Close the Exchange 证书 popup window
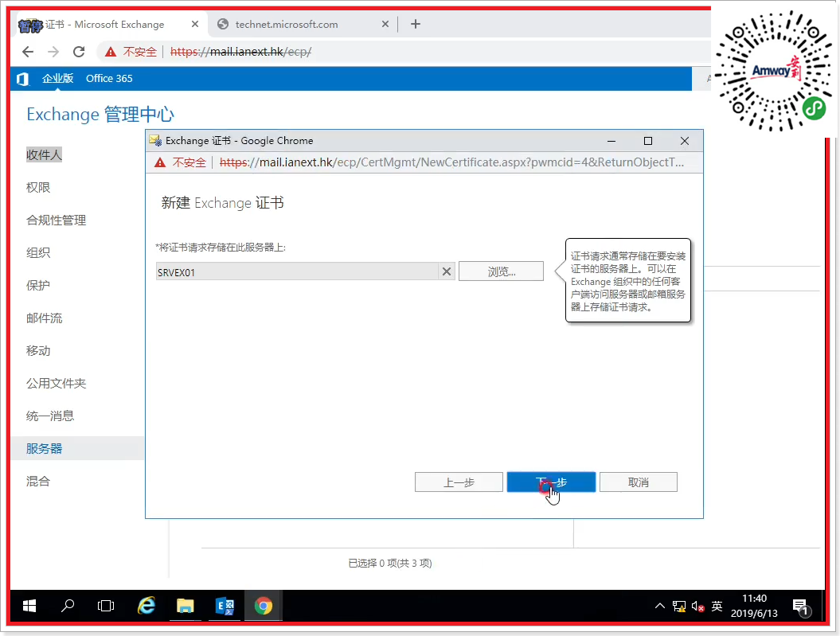The width and height of the screenshot is (840, 636). 684,141
